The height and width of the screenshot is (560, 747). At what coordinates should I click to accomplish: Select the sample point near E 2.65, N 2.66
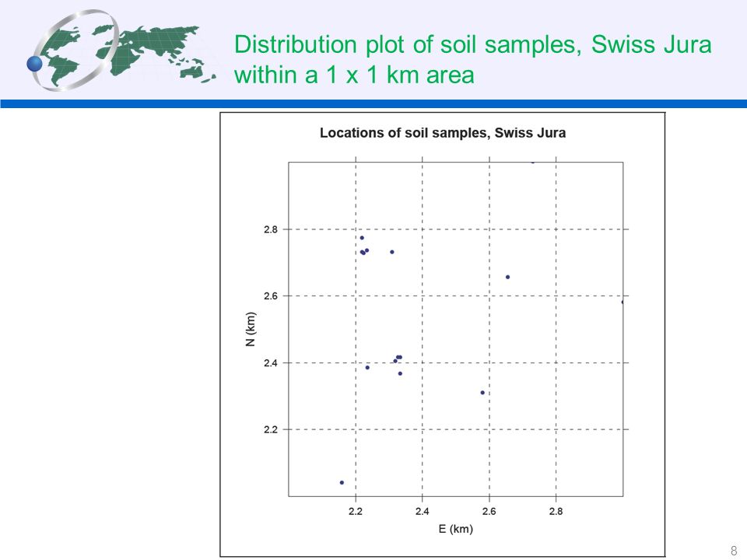tap(508, 277)
